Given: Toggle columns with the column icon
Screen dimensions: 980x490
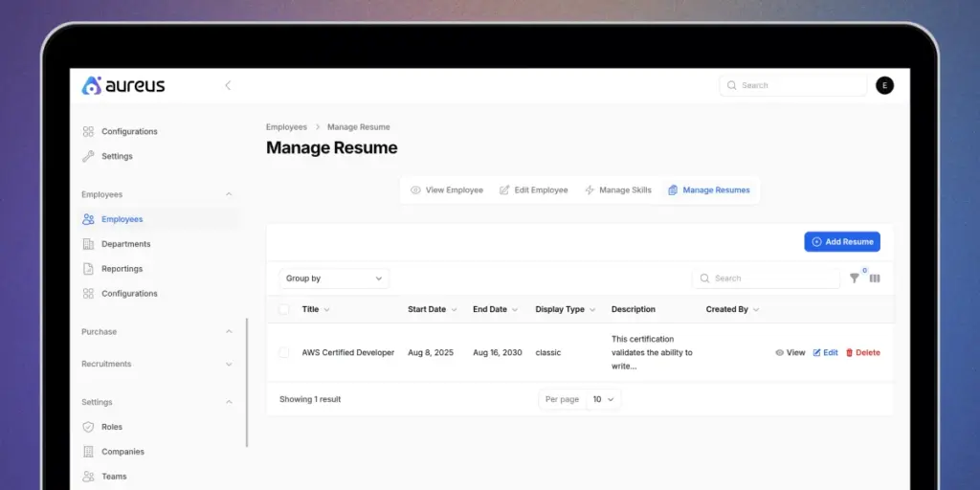Looking at the screenshot, I should tap(875, 278).
